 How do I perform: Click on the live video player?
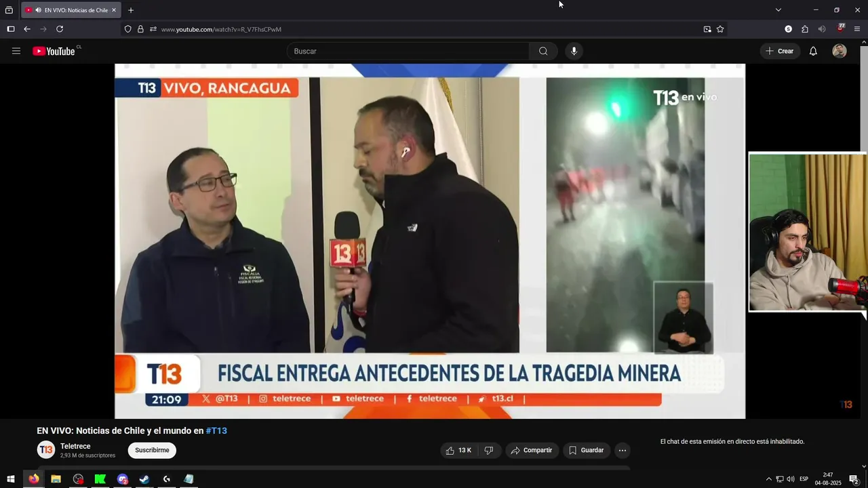[x=430, y=241]
